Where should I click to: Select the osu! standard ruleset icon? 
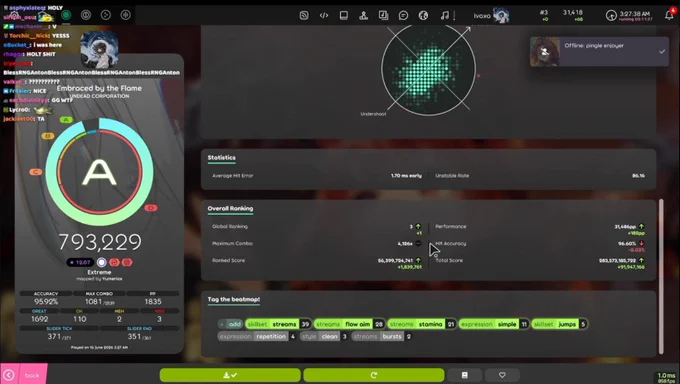pos(66,15)
